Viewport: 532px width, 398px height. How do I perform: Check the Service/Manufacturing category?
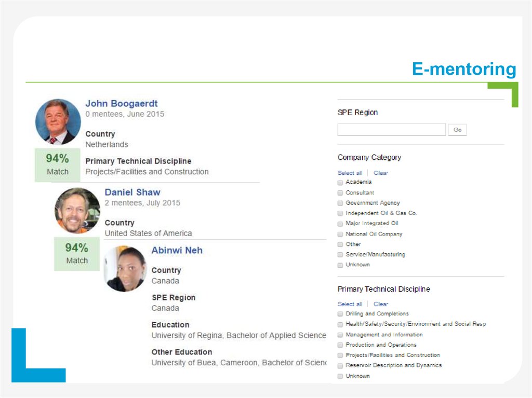[340, 255]
